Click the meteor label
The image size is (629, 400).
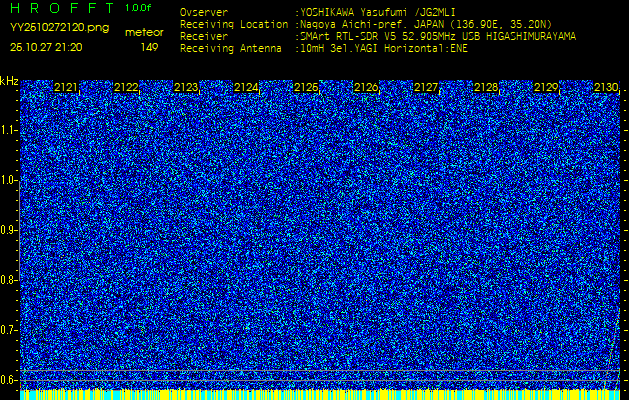pyautogui.click(x=144, y=32)
